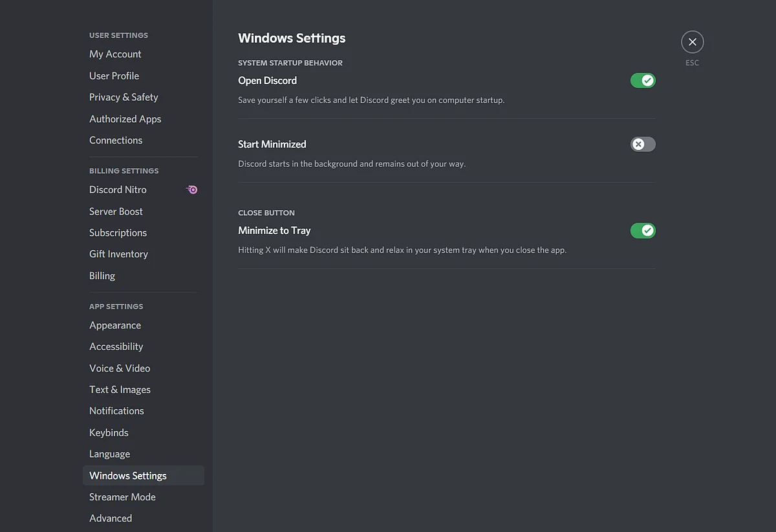Screen dimensions: 776x532
Task: Select the Windows Settings sidebar item
Action: [144, 476]
